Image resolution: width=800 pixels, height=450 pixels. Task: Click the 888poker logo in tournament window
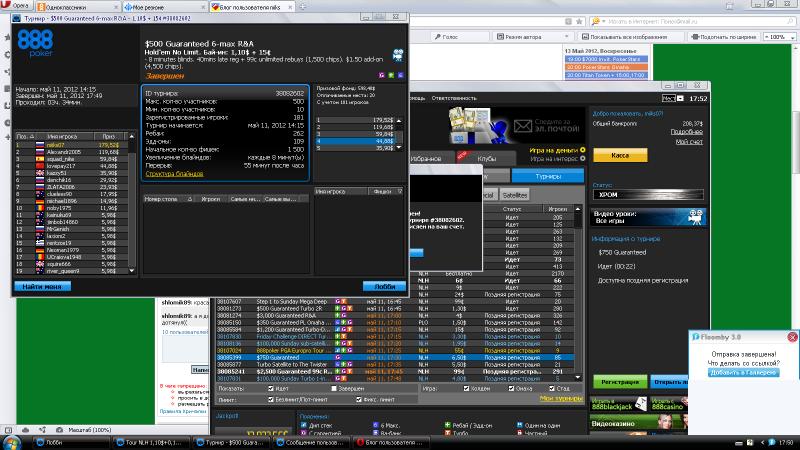pos(35,43)
